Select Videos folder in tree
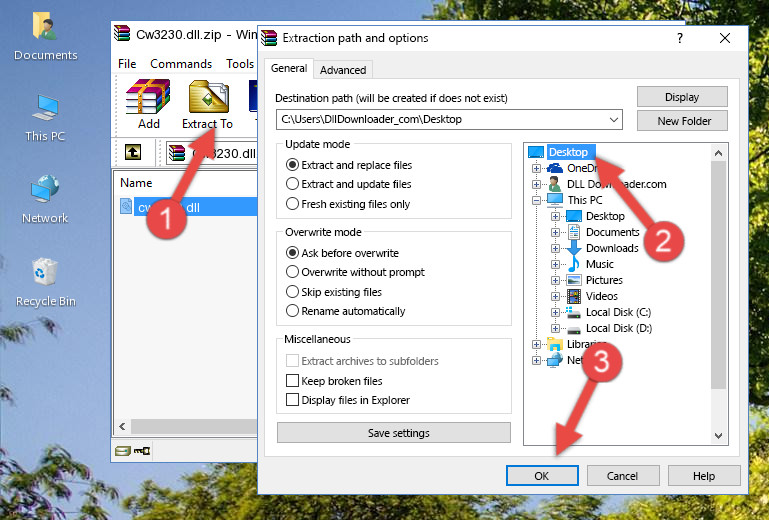Viewport: 769px width, 520px height. pyautogui.click(x=602, y=296)
